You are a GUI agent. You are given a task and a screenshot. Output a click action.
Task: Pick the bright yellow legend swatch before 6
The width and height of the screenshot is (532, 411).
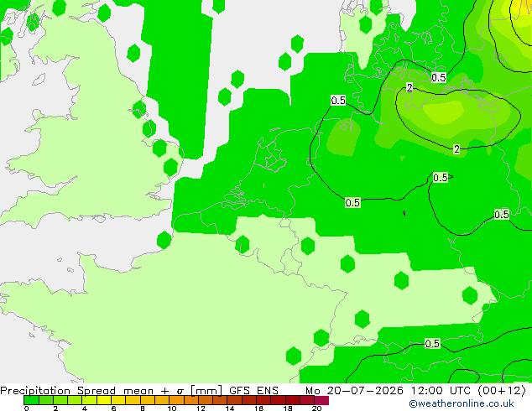pyautogui.click(x=104, y=400)
